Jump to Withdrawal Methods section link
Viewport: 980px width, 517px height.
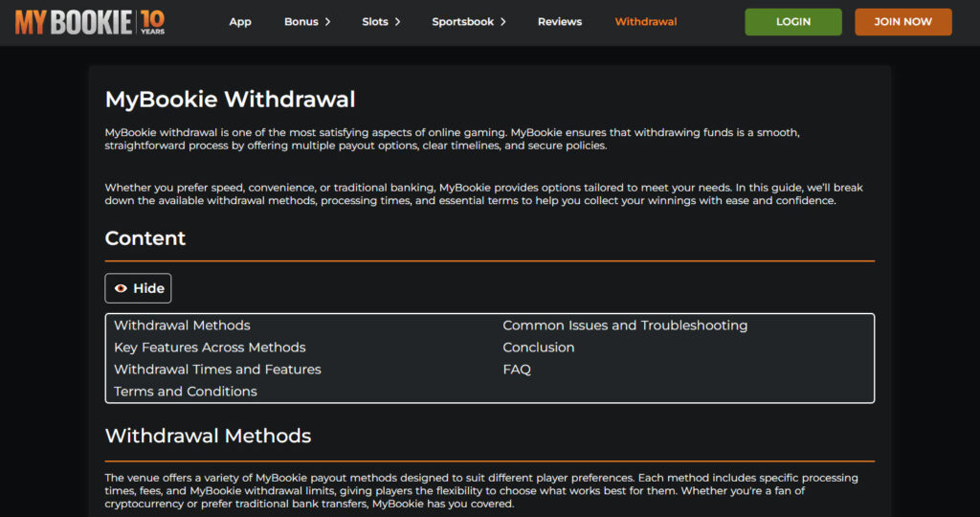tap(182, 326)
